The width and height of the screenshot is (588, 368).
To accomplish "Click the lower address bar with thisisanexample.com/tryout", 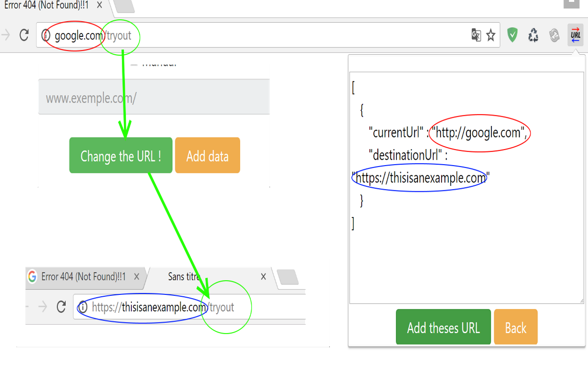I will tap(189, 307).
